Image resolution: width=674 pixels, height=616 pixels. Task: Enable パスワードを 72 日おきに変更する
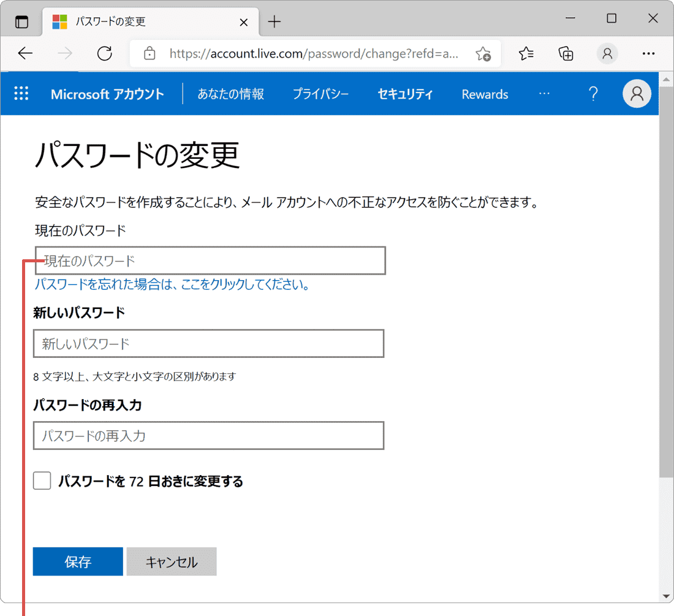click(41, 481)
